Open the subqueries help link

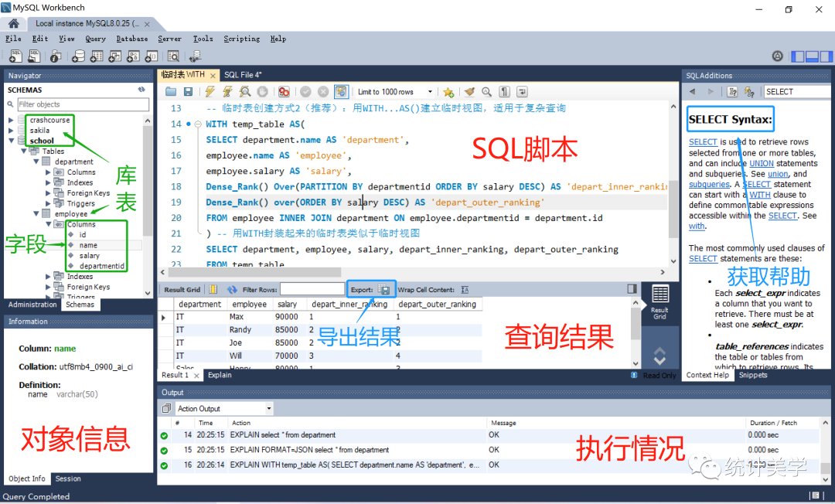(x=709, y=184)
